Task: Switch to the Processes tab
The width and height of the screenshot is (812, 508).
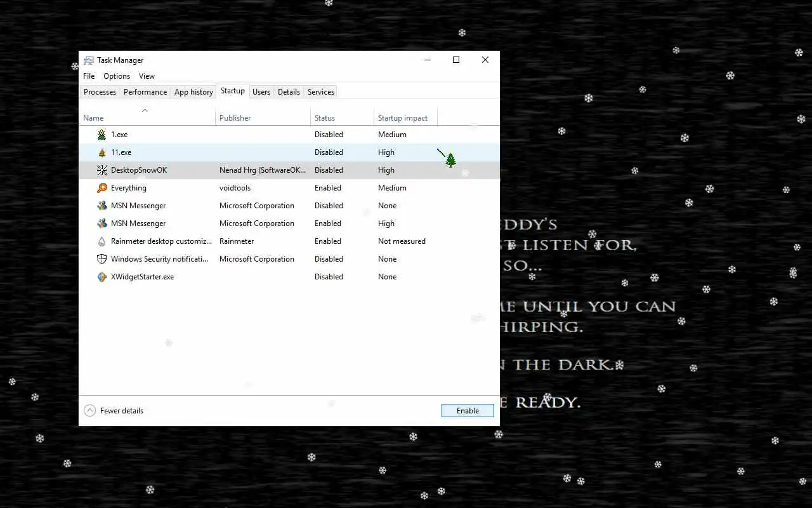Action: pos(100,92)
